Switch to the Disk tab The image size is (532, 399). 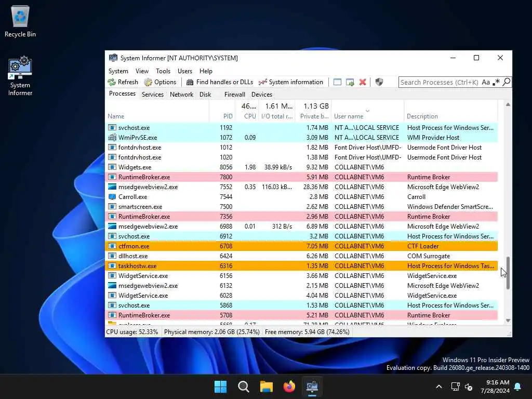[x=205, y=95]
